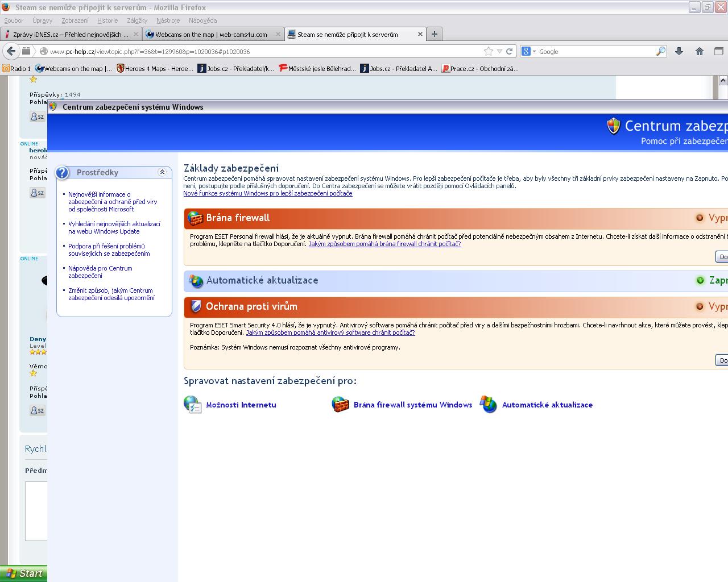The height and width of the screenshot is (582, 728).
Task: Open the URL history dropdown arrow
Action: [499, 51]
